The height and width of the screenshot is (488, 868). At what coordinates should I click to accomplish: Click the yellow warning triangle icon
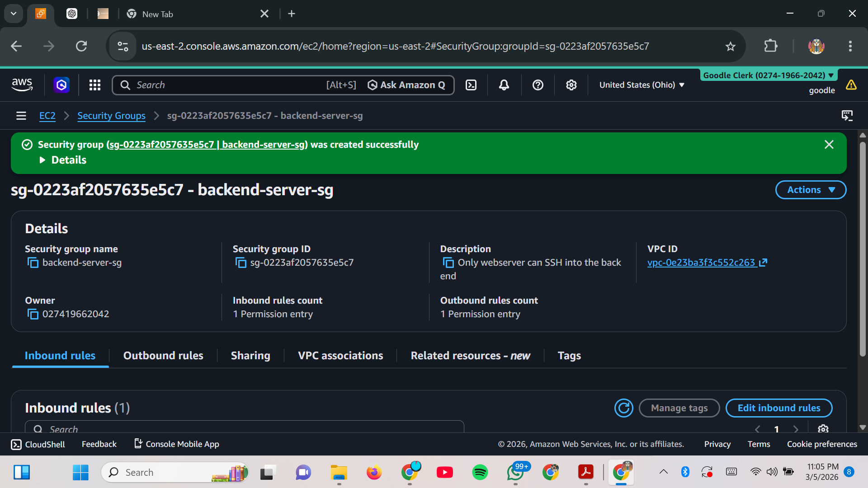tap(851, 85)
